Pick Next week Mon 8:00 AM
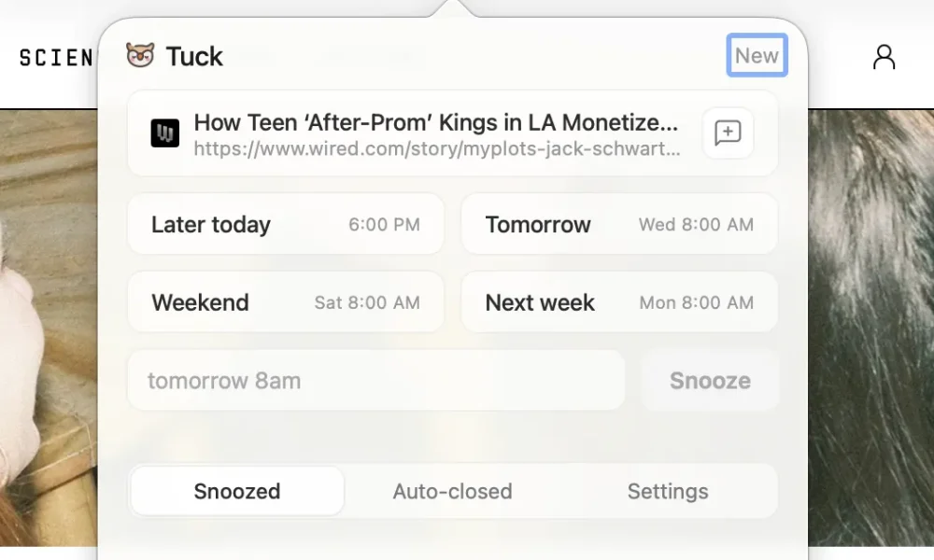934x560 pixels. (x=619, y=302)
